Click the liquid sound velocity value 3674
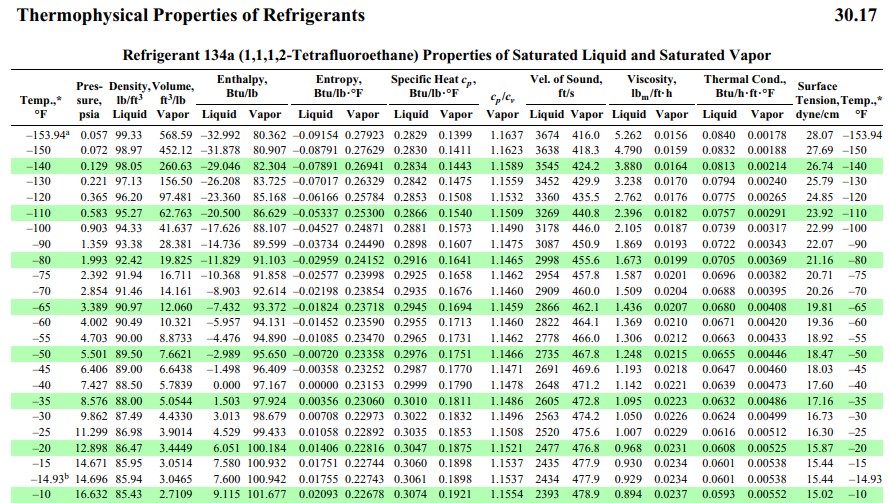889x503 pixels. [x=547, y=135]
